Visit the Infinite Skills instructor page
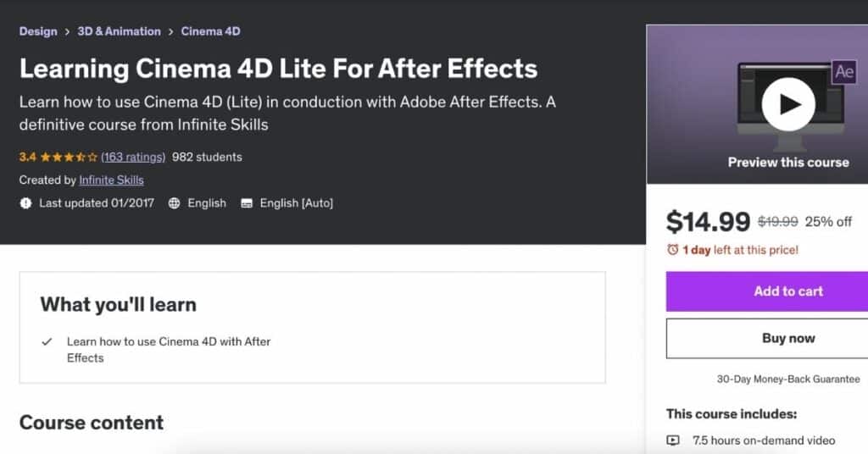868x454 pixels. coord(111,180)
